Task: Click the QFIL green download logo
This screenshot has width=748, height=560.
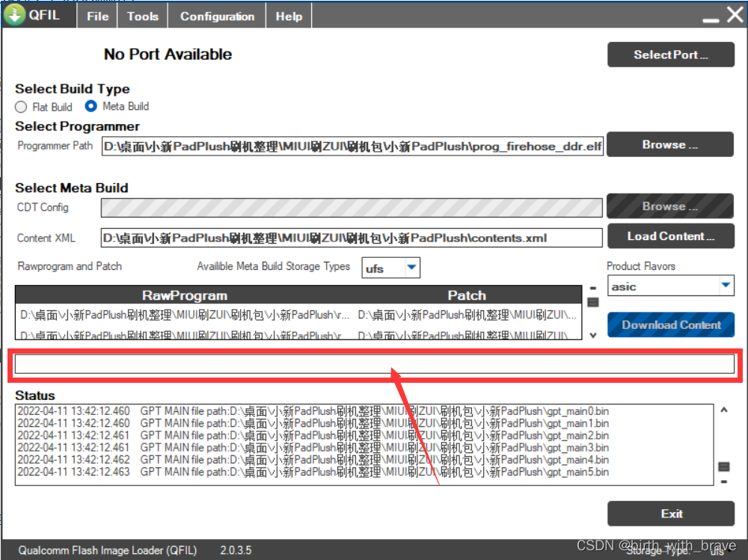Action: 14,15
